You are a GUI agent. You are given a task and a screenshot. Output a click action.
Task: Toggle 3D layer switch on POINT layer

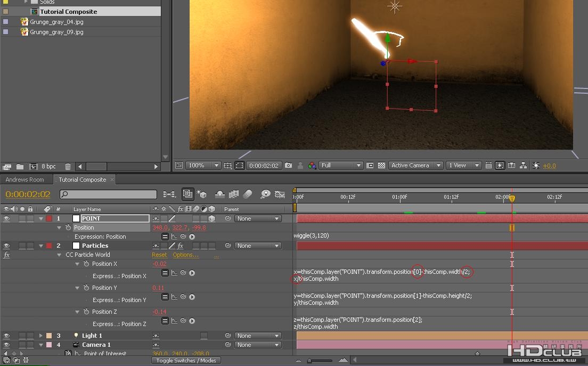coord(211,218)
